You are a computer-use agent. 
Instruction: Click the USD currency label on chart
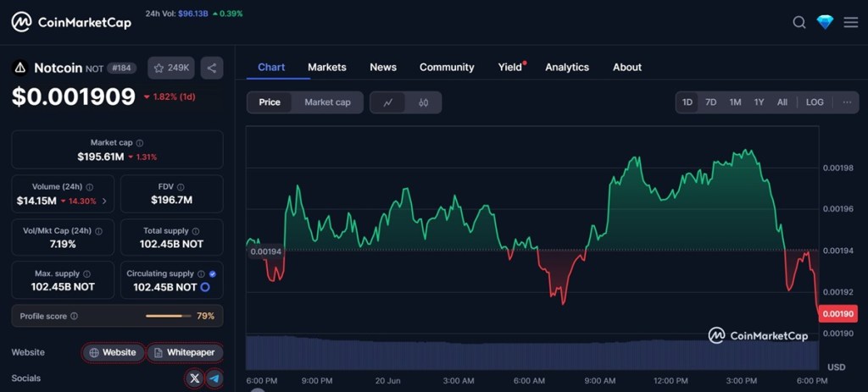(837, 367)
